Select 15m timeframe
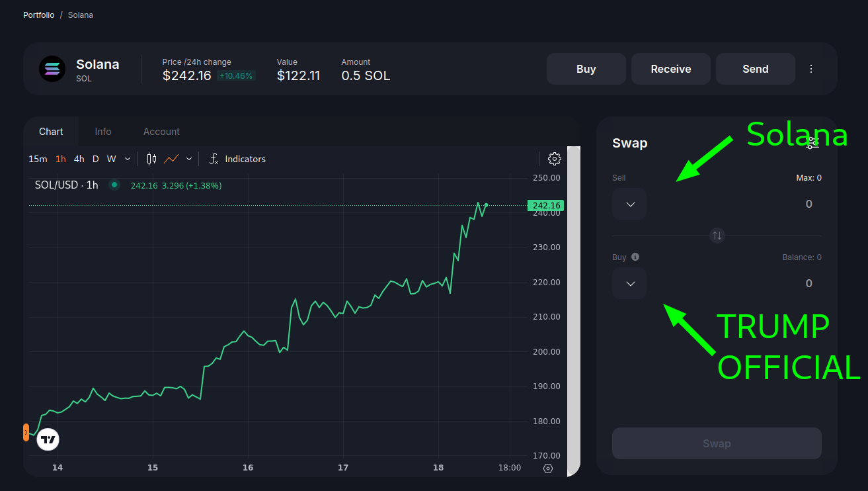Viewport: 868px width, 491px height. (38, 159)
